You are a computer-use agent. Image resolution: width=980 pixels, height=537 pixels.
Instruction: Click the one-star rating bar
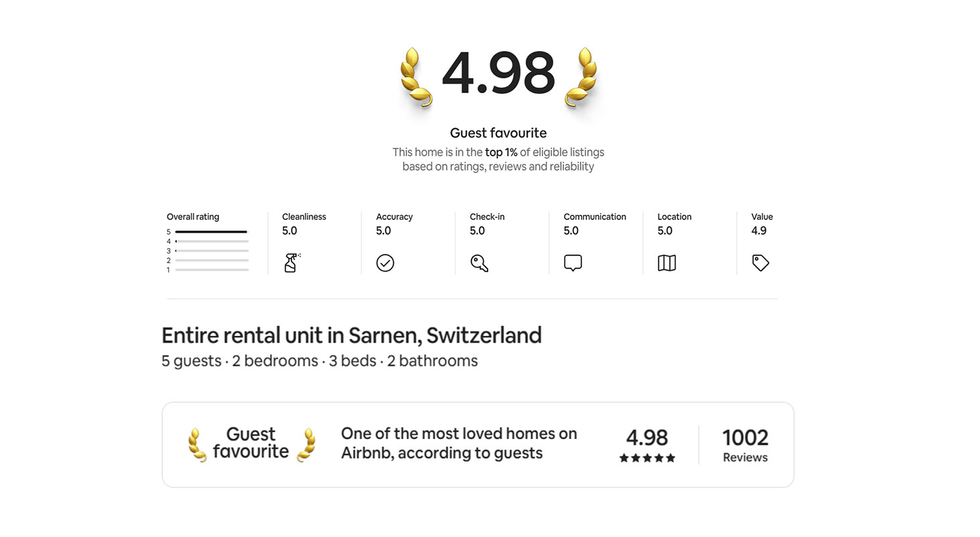(x=212, y=270)
